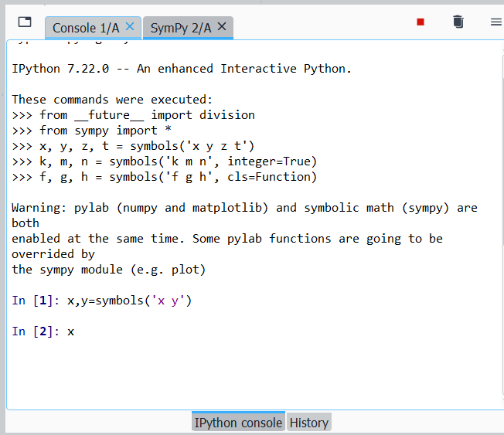Click the In [1] symbols command line
The height and width of the screenshot is (435, 504).
click(x=101, y=301)
